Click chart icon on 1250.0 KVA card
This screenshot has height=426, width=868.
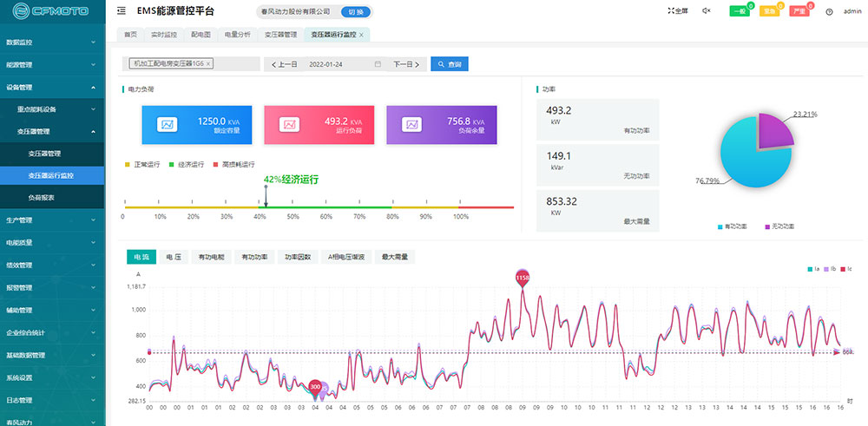coord(168,124)
